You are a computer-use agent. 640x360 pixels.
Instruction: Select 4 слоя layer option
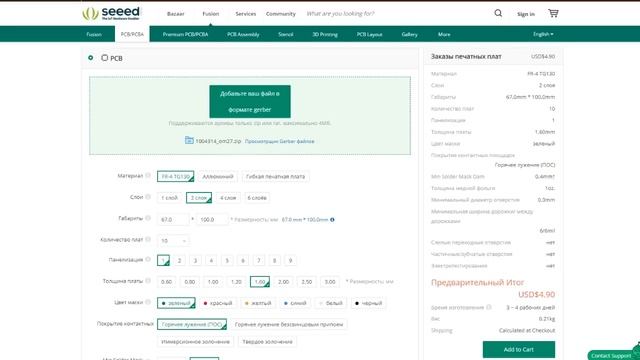point(228,198)
